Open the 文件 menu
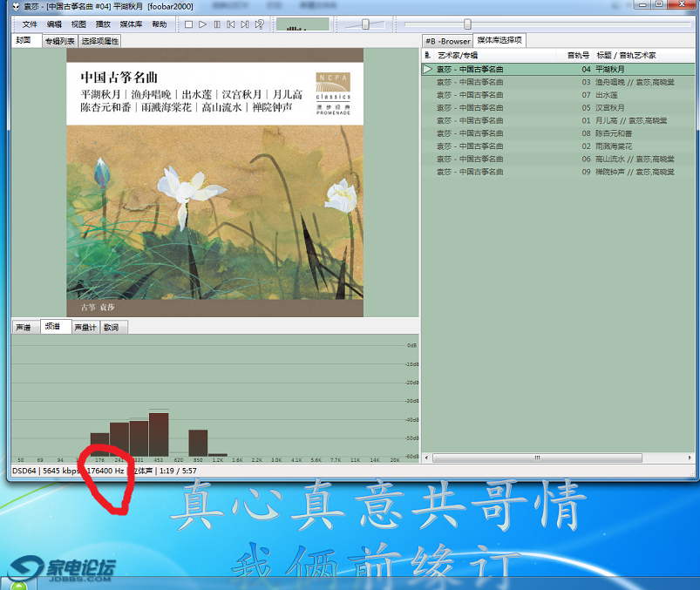The image size is (700, 590). pyautogui.click(x=30, y=24)
